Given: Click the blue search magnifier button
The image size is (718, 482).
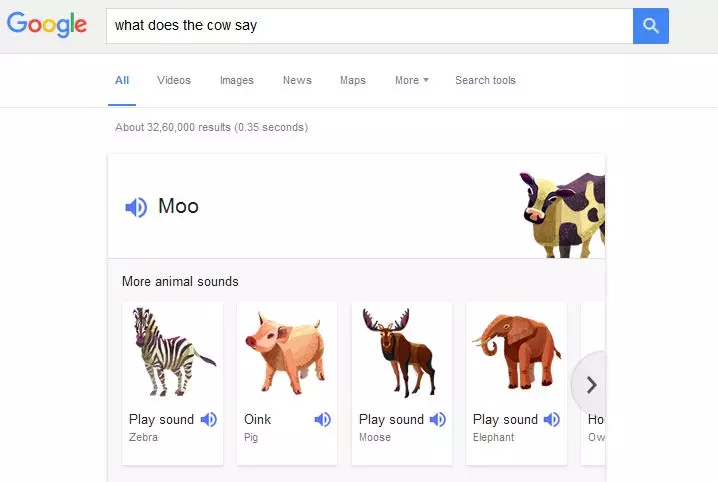Looking at the screenshot, I should pyautogui.click(x=650, y=26).
